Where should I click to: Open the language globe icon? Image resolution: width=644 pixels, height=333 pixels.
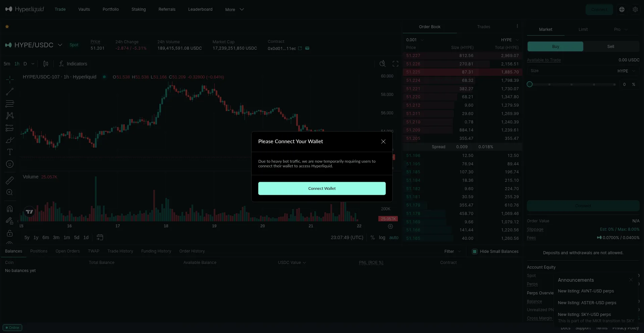tap(622, 9)
